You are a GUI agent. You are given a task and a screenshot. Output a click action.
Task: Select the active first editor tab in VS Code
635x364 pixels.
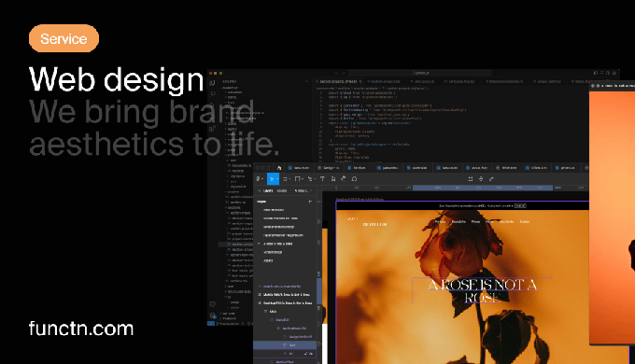[338, 81]
